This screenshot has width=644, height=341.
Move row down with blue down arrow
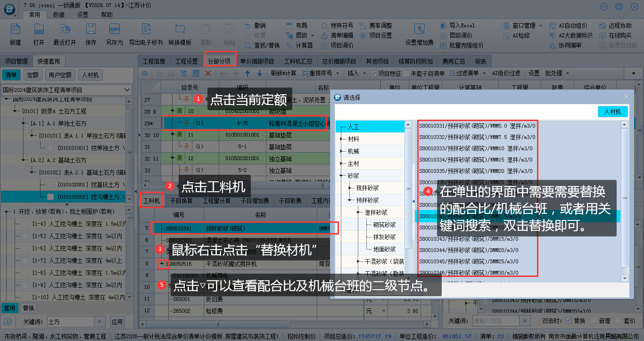pyautogui.click(x=259, y=73)
